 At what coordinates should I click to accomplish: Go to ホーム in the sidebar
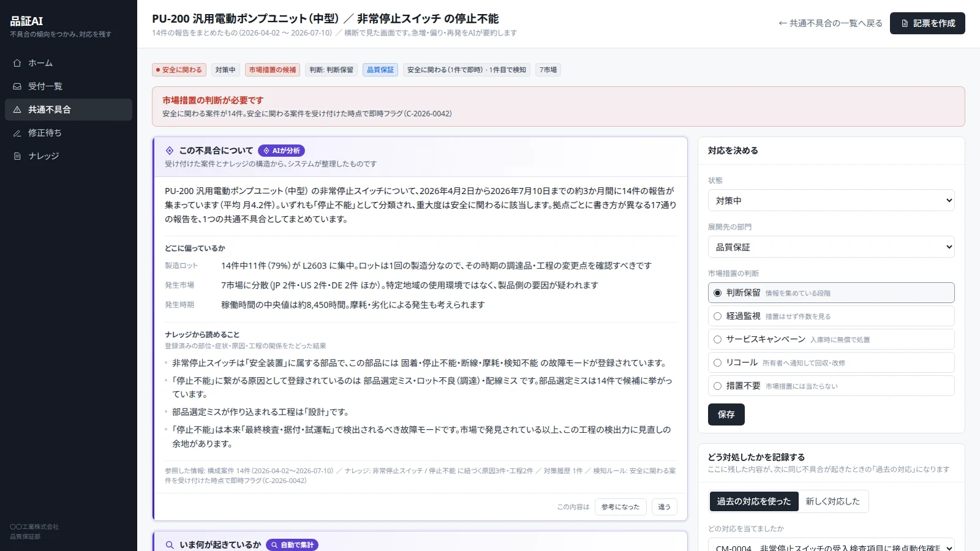coord(69,63)
